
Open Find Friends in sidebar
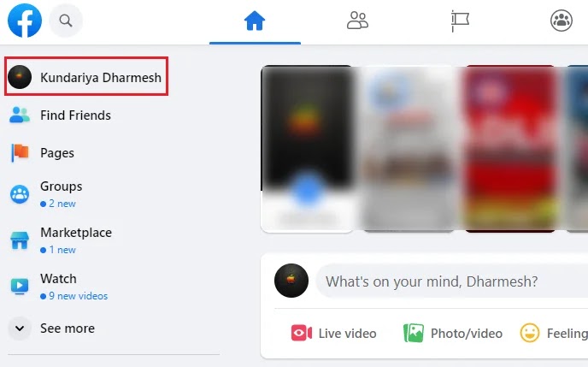60,115
